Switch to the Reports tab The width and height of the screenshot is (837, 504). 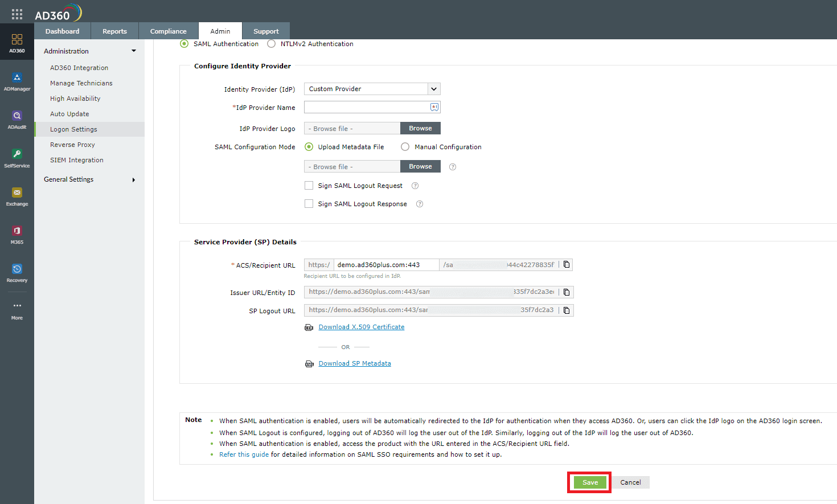coord(114,31)
